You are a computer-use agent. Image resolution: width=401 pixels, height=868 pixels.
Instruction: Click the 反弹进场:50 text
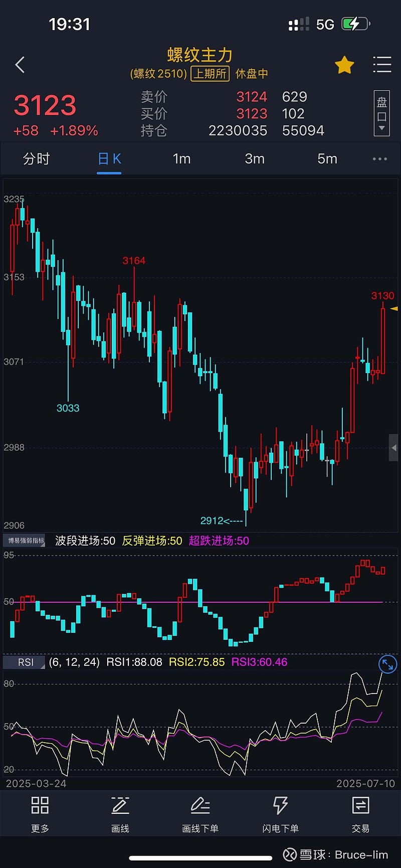[152, 541]
